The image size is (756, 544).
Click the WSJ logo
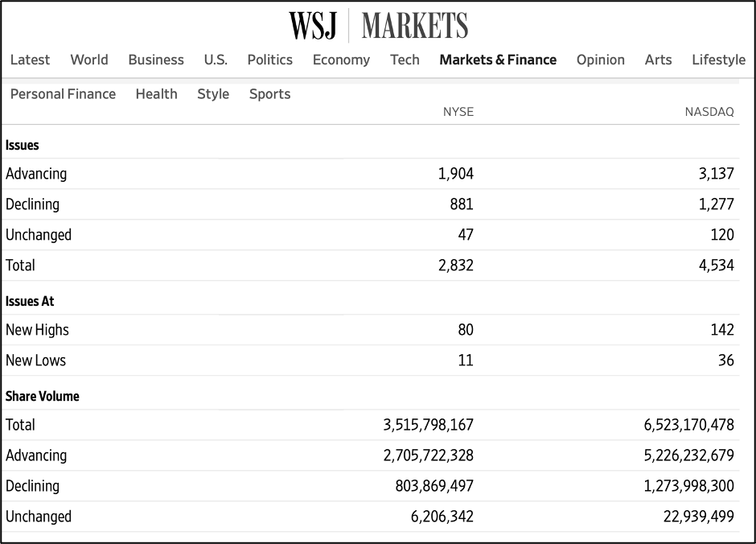(x=312, y=26)
